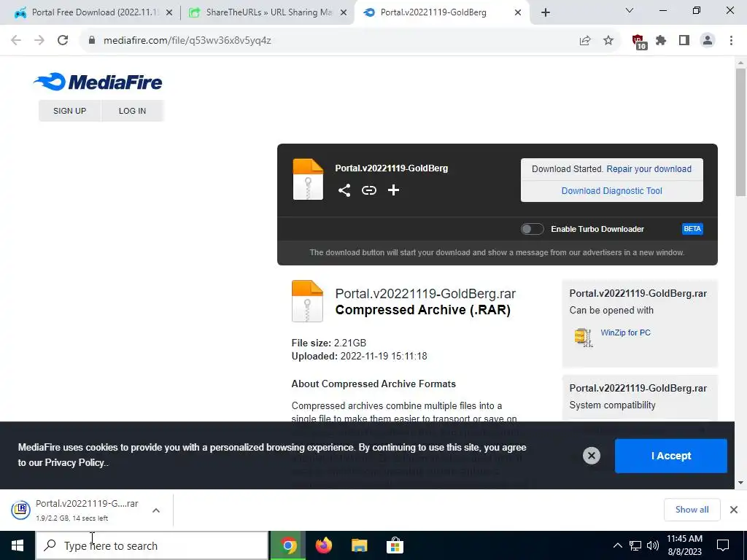Click I Accept cookie button
This screenshot has height=560, width=747.
point(671,456)
